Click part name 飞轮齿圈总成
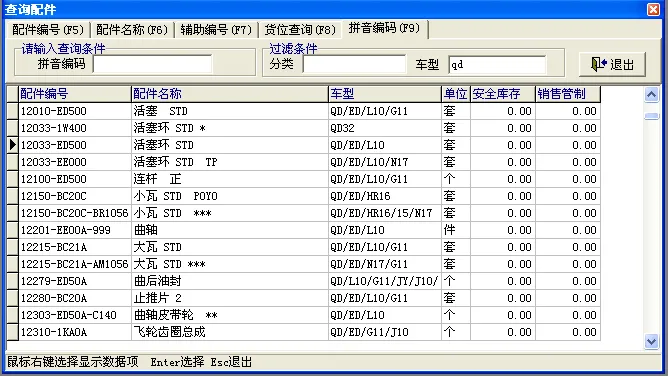 [170, 333]
